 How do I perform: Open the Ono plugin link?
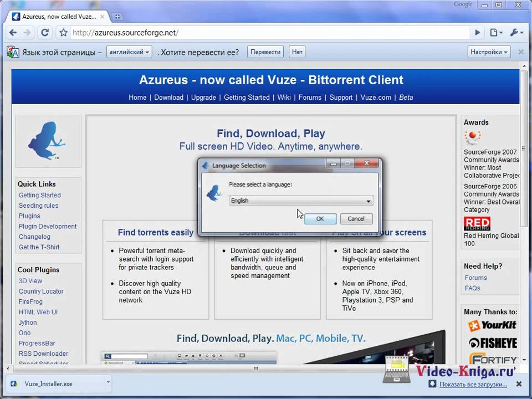point(24,333)
